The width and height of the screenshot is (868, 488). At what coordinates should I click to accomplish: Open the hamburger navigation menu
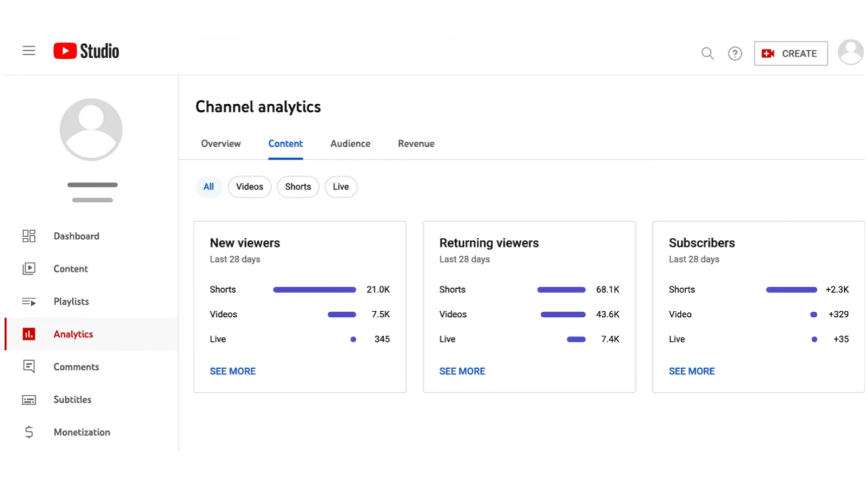click(x=29, y=51)
